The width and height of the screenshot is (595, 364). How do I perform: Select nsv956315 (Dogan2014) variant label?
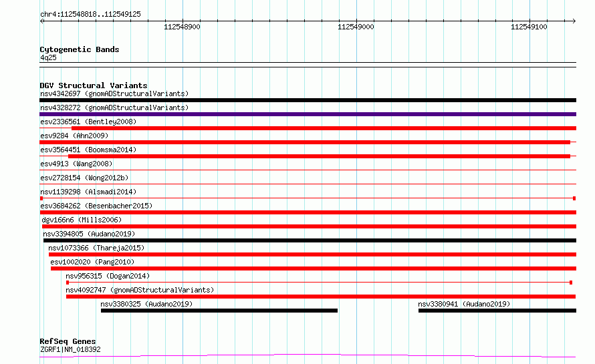pos(108,276)
